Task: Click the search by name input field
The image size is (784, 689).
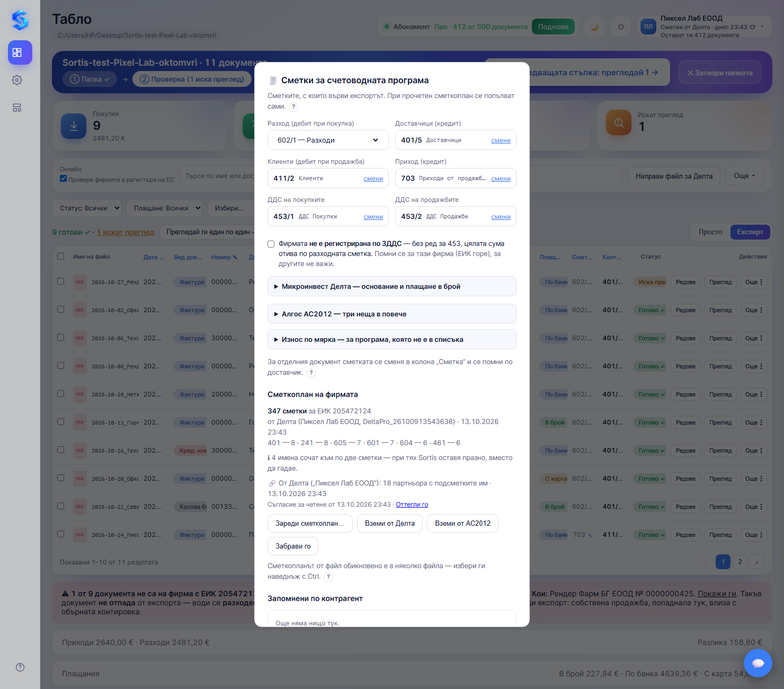Action: coord(218,175)
